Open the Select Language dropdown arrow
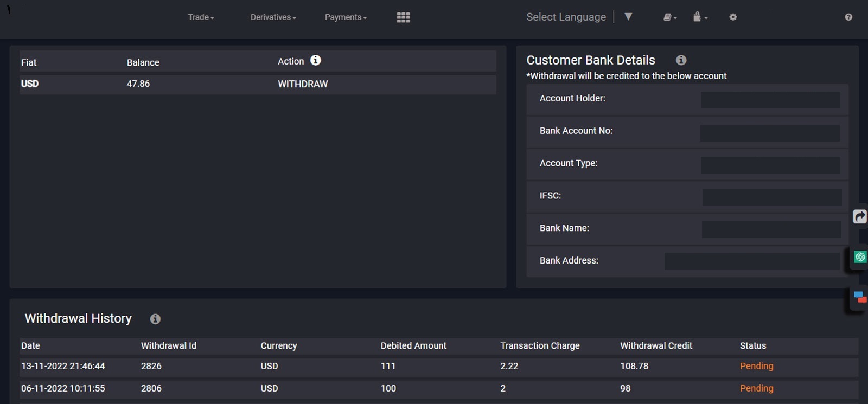Screen dimensions: 868x404 (x=628, y=17)
